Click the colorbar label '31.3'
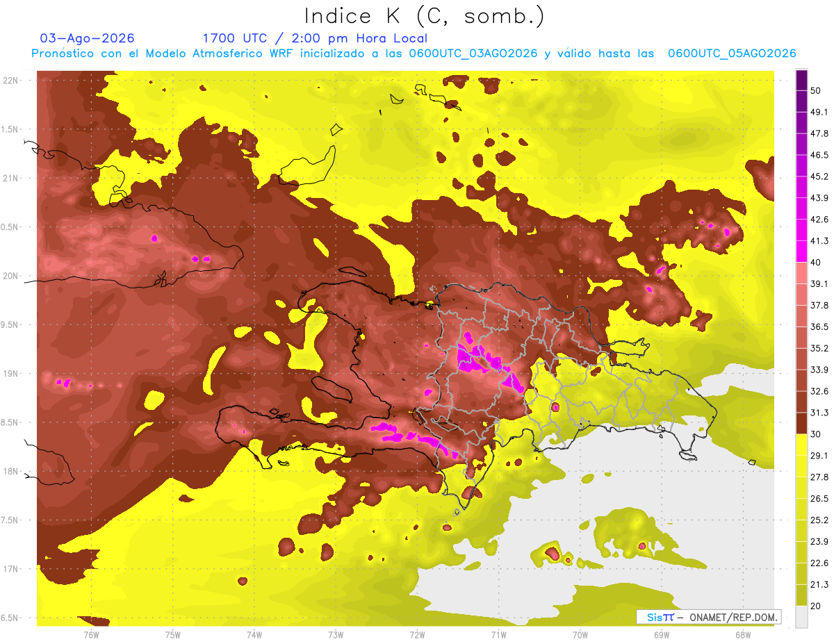This screenshot has width=834, height=644. click(819, 413)
